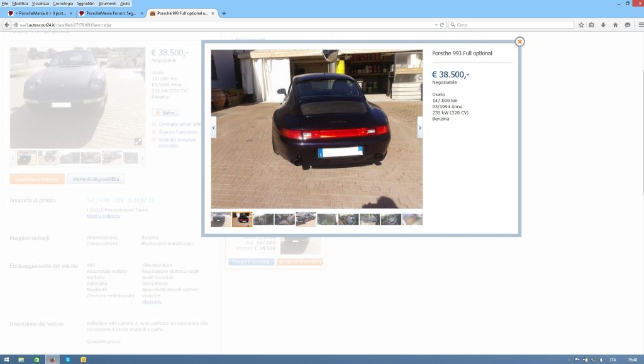Click the 'Porsche 993 Full optional' popup title
Viewport: 644px width, 364px height.
point(462,53)
